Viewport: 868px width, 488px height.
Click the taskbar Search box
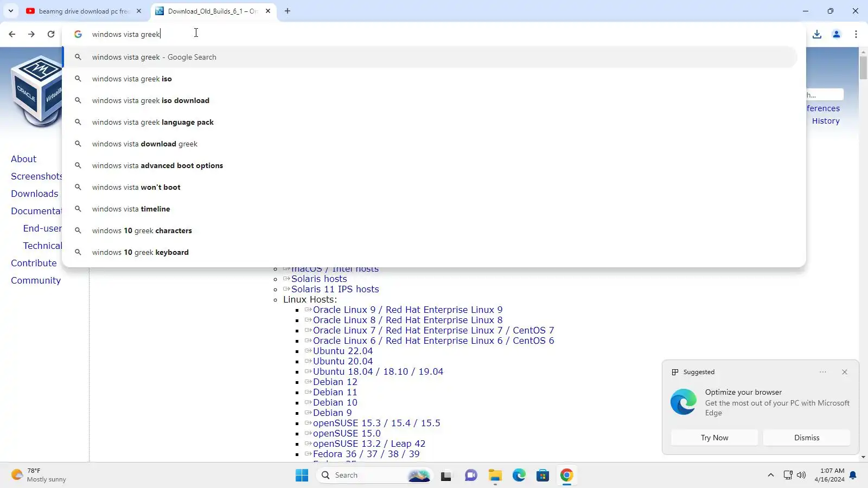pyautogui.click(x=374, y=476)
